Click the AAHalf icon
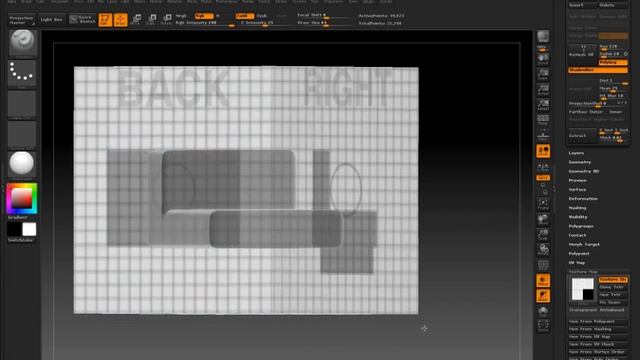Viewport: 640px width, 360px height. (543, 105)
